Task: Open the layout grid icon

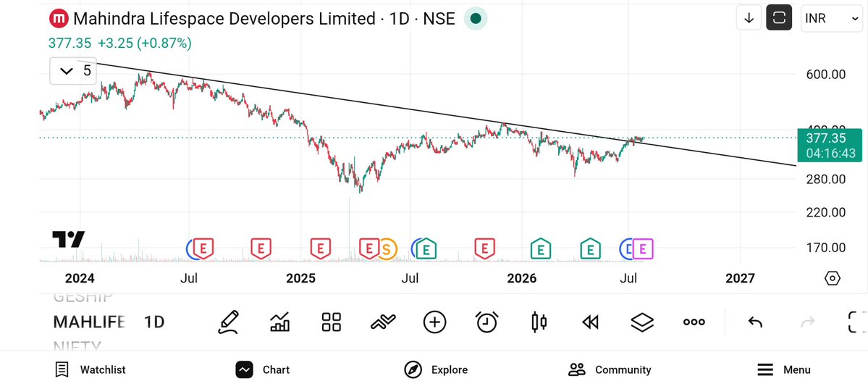Action: [331, 322]
